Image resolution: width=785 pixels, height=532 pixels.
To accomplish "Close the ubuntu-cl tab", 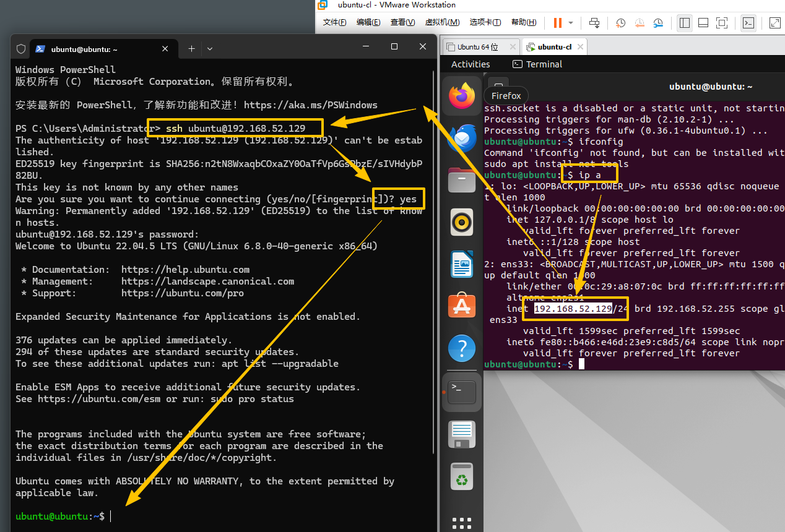I will click(580, 46).
